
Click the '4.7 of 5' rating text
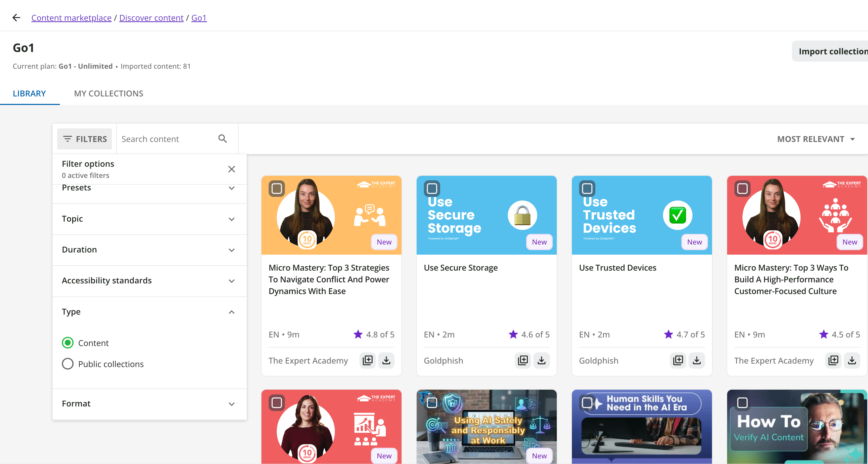tap(691, 334)
